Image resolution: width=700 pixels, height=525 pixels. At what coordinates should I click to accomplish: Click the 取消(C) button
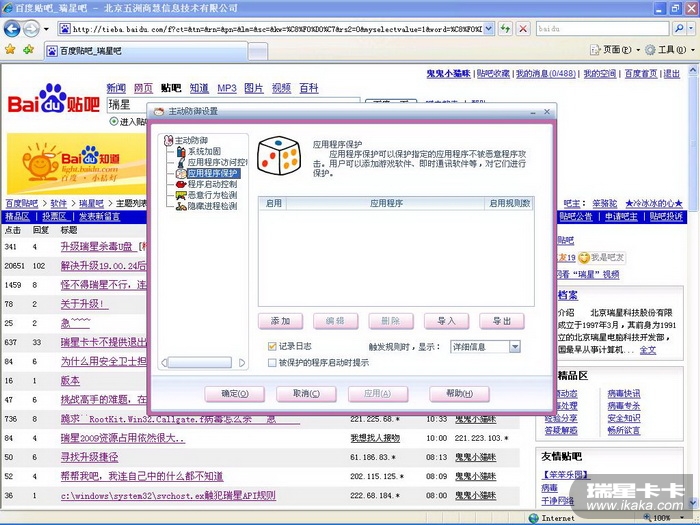tap(306, 394)
